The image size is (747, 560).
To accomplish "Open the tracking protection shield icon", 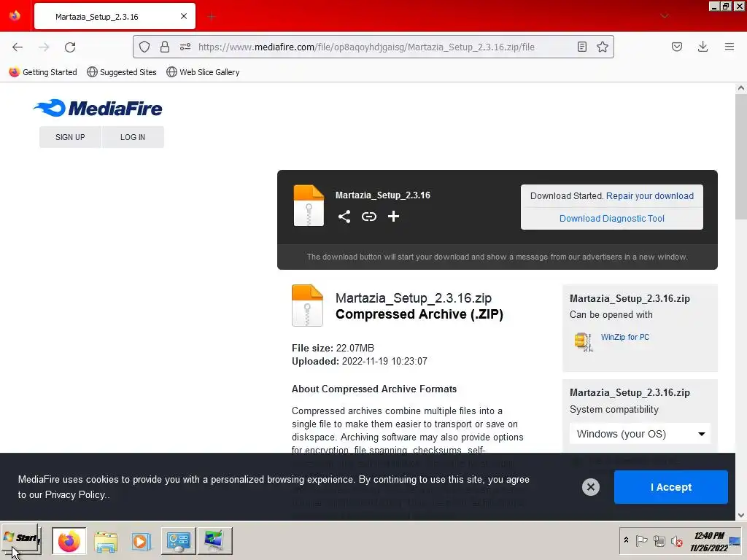I will point(144,47).
